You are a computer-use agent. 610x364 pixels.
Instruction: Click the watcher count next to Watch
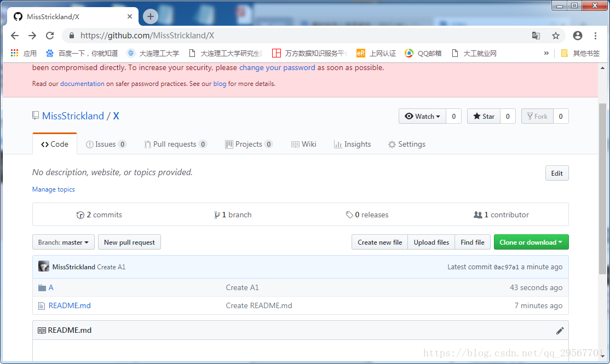coord(453,116)
